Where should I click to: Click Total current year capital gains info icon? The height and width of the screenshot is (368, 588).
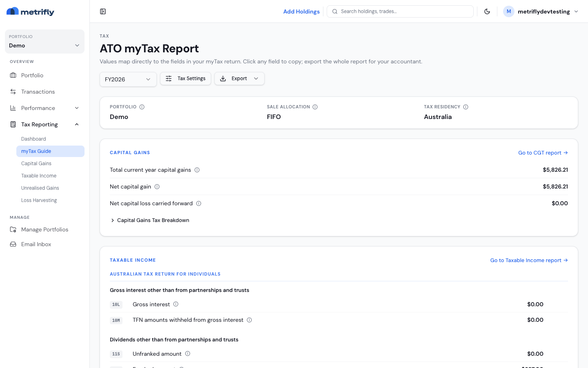click(x=197, y=170)
